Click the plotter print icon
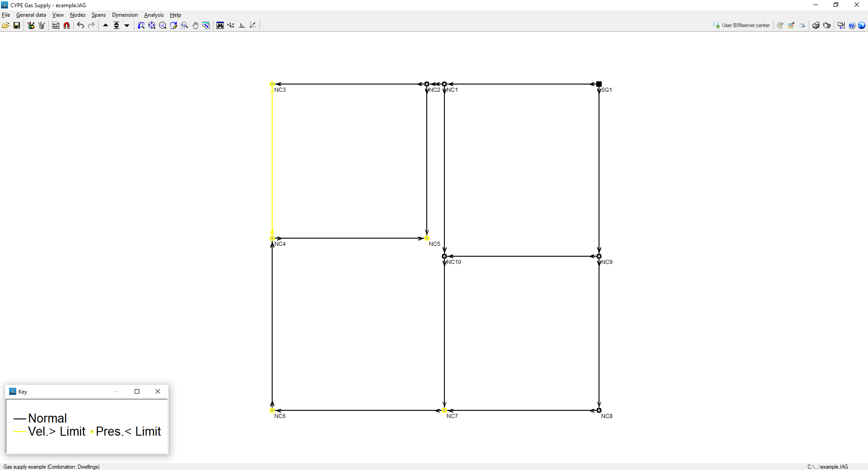Image resolution: width=868 pixels, height=470 pixels. [827, 25]
